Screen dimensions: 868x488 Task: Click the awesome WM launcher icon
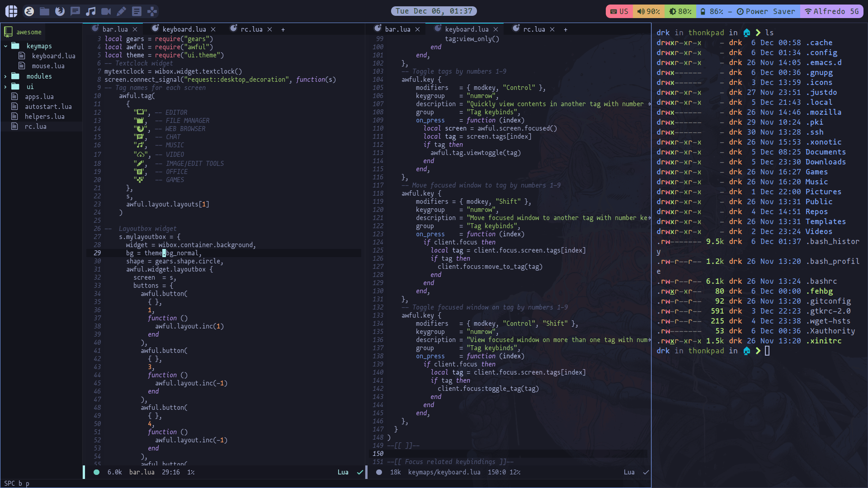pyautogui.click(x=11, y=11)
